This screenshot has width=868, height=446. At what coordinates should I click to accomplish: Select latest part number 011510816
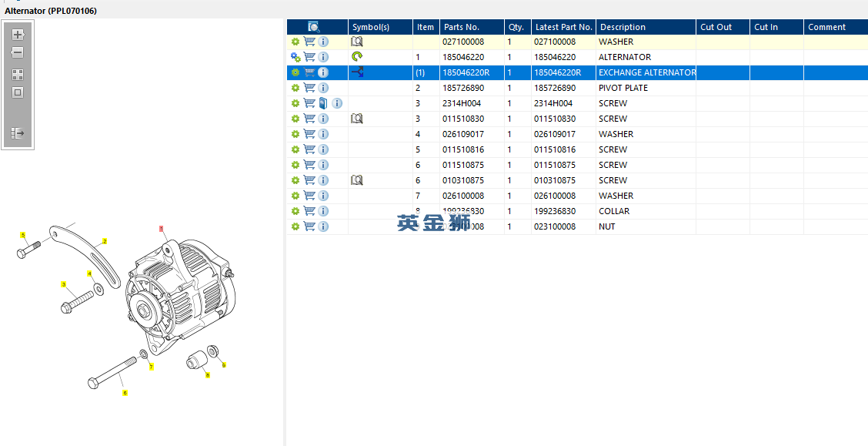pos(563,149)
